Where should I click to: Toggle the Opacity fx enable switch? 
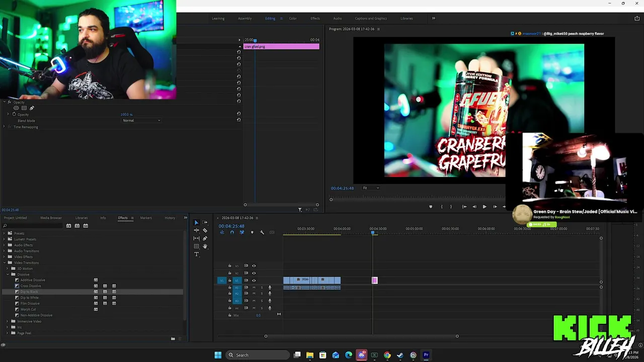click(9, 102)
